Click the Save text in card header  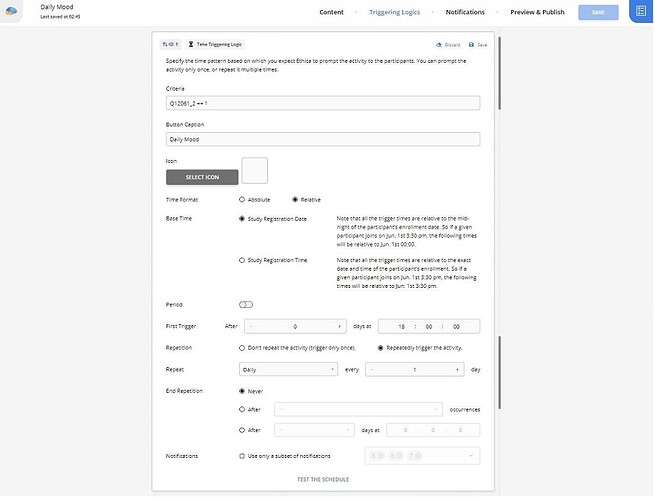coord(482,45)
